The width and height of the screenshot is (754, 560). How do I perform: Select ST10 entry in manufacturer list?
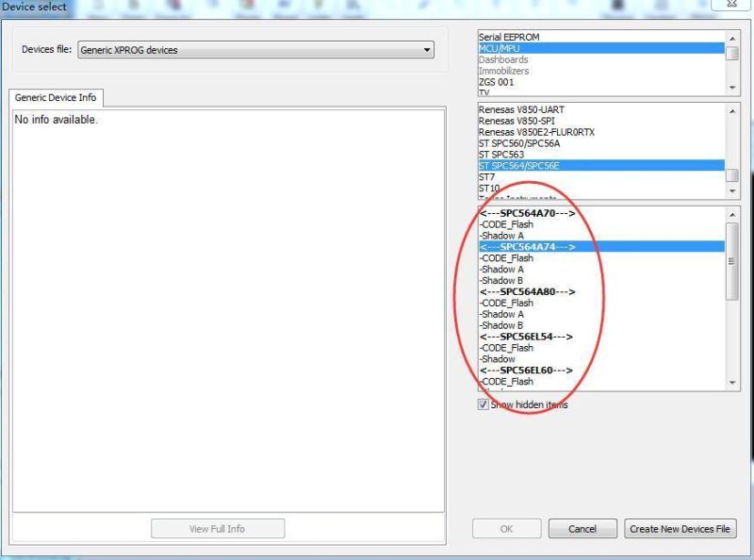601,189
